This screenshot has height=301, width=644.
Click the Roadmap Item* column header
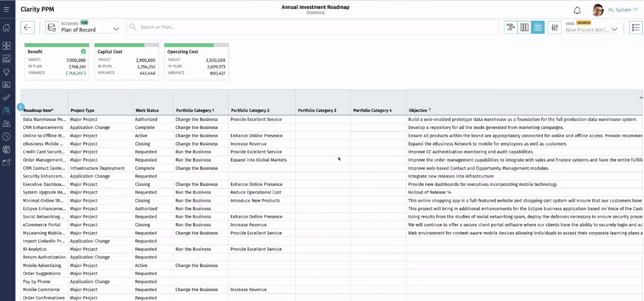click(38, 110)
